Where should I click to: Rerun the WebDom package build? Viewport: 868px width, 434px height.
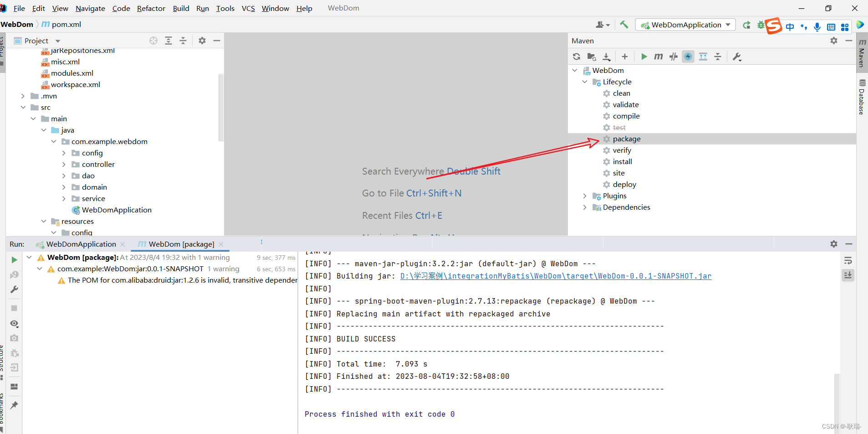tap(14, 259)
